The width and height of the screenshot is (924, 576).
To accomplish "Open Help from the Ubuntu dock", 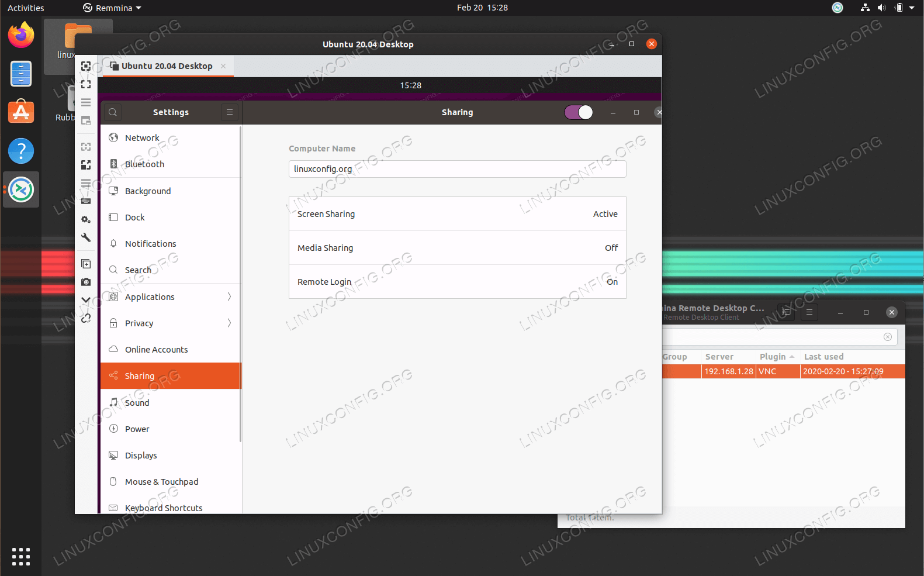I will click(21, 151).
